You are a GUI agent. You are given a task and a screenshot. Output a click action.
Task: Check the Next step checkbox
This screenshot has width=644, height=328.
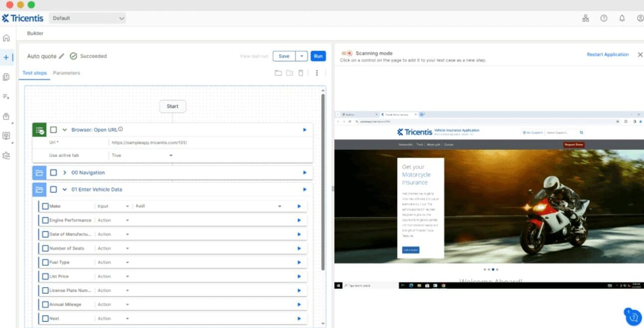[x=45, y=319]
